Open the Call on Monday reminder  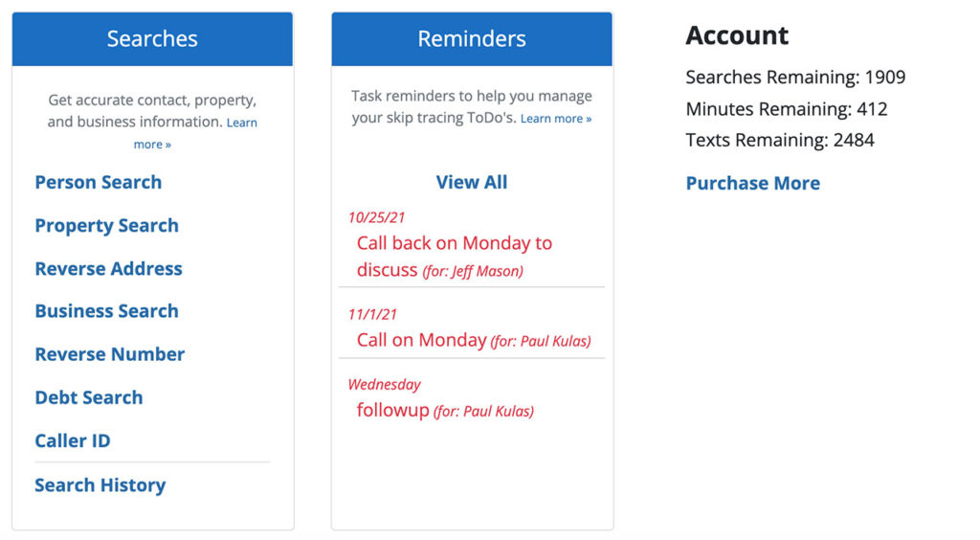coord(421,340)
